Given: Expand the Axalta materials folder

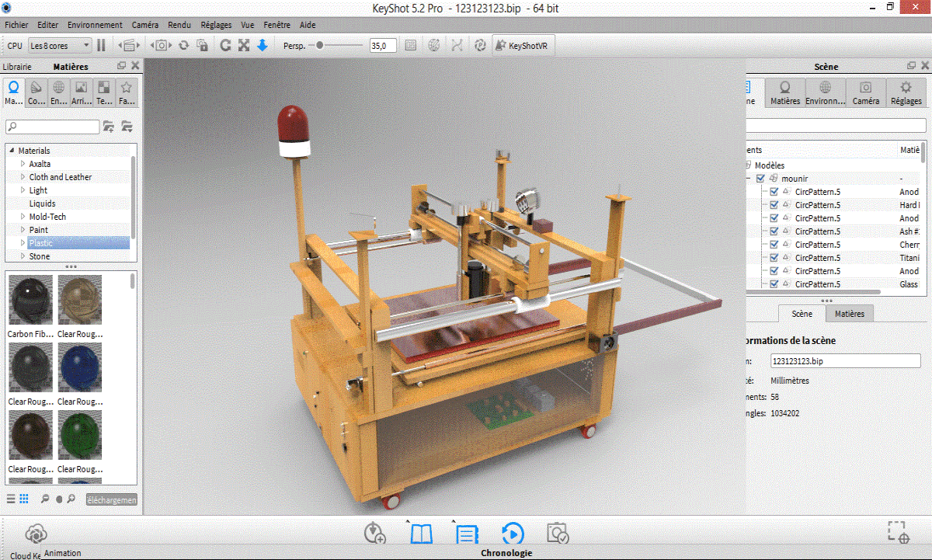Looking at the screenshot, I should click(23, 164).
